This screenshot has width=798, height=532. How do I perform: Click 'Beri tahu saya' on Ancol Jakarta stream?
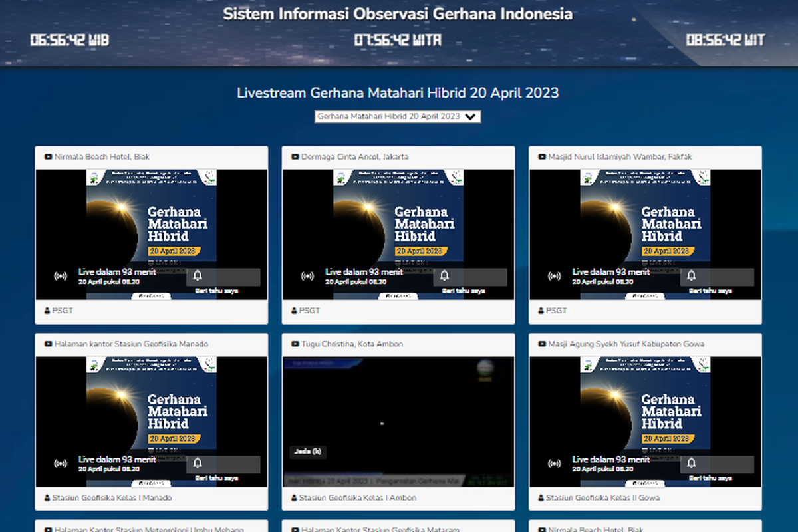pyautogui.click(x=463, y=291)
